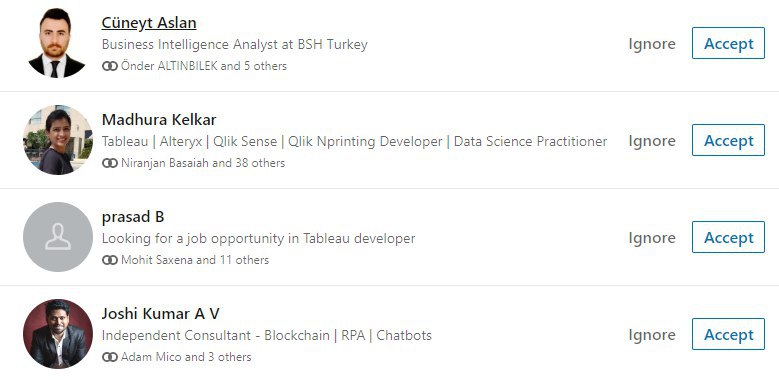Ignore Joshi Kumar A V's invitation

tap(652, 335)
